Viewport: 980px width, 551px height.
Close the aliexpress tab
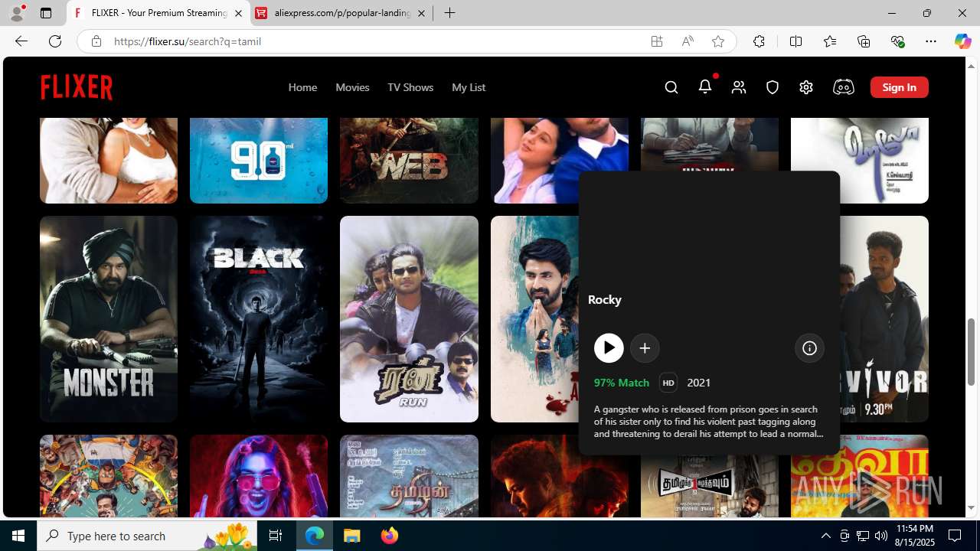(421, 13)
